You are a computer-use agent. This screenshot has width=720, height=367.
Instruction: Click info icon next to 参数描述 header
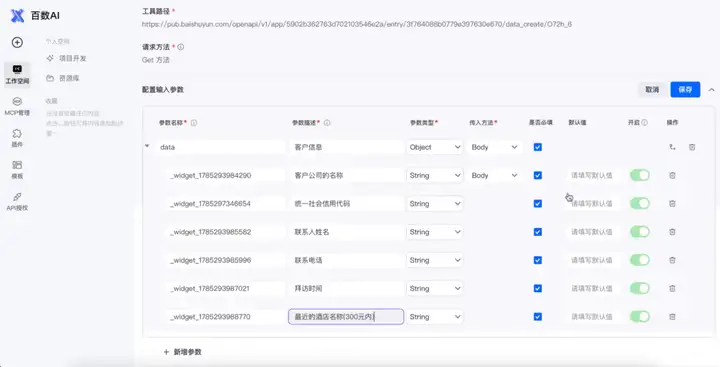[327, 123]
